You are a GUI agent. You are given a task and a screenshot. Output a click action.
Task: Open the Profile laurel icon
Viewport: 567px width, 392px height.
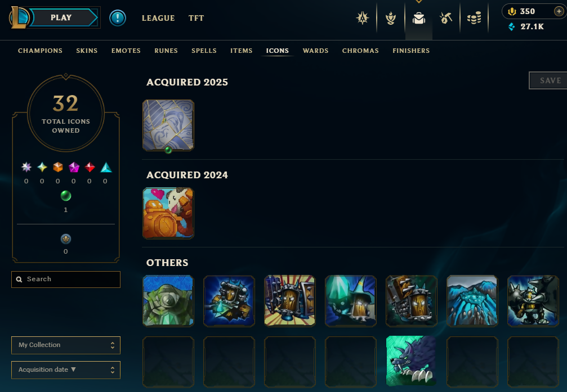[x=391, y=17]
